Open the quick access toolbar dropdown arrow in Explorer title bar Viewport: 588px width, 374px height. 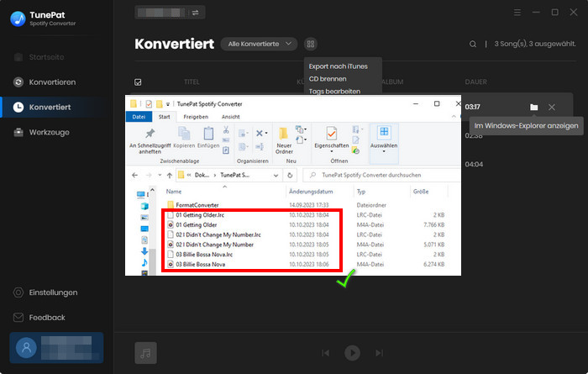coord(168,104)
